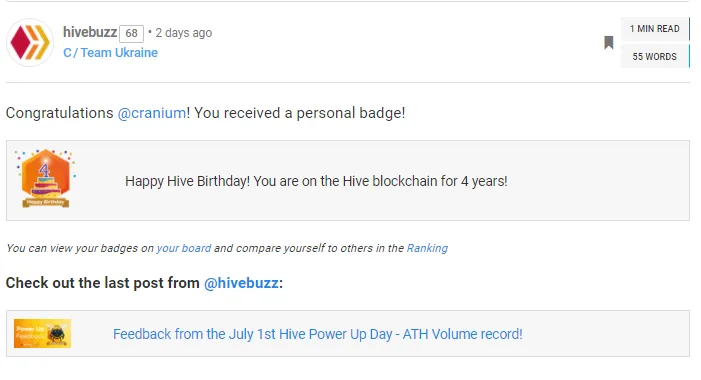The height and width of the screenshot is (380, 701).
Task: Bookmark this post with the bookmark icon
Action: [x=608, y=43]
